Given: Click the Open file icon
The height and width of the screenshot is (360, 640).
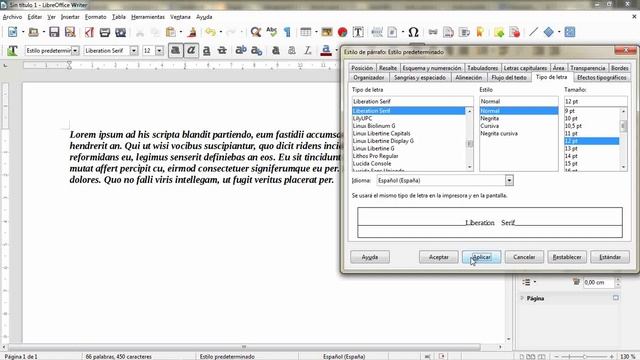Looking at the screenshot, I should coord(33,32).
